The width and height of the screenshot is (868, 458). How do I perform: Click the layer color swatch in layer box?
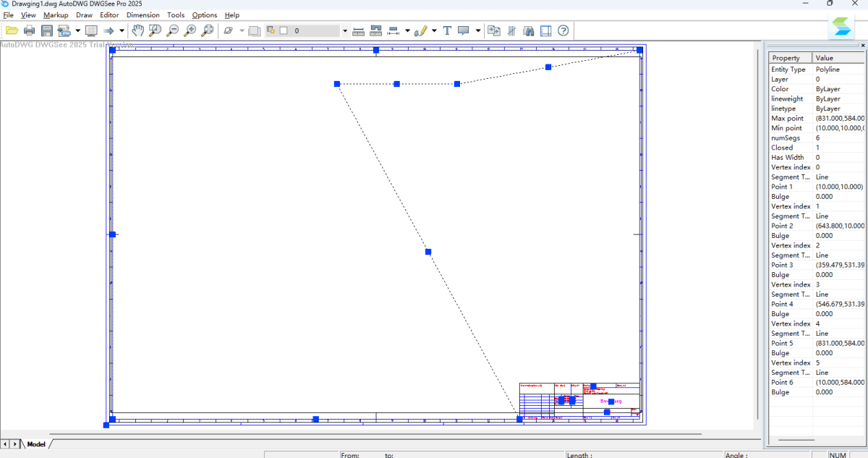click(x=284, y=31)
